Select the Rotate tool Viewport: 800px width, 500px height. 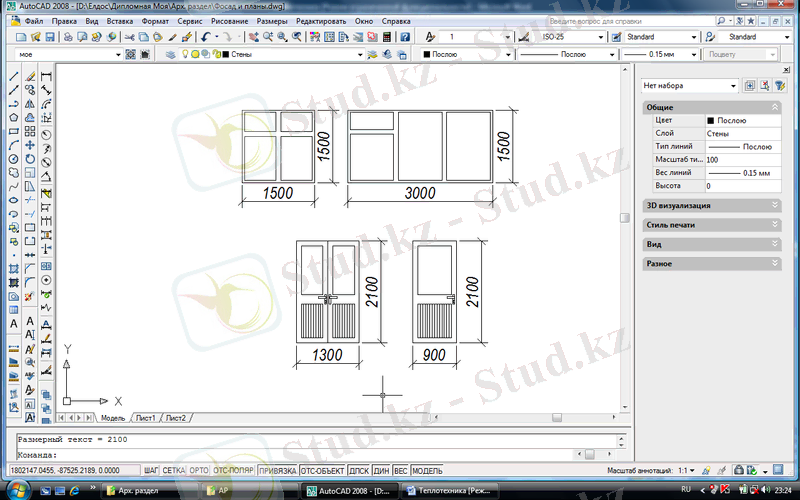(x=30, y=159)
